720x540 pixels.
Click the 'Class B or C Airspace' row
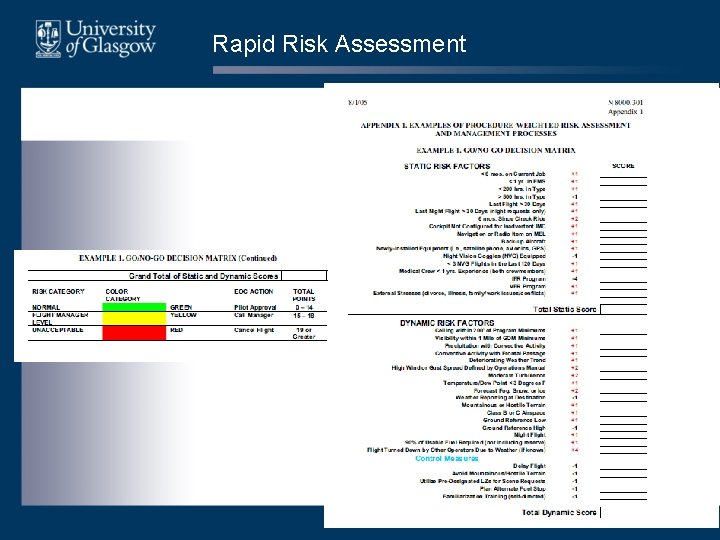[516, 413]
